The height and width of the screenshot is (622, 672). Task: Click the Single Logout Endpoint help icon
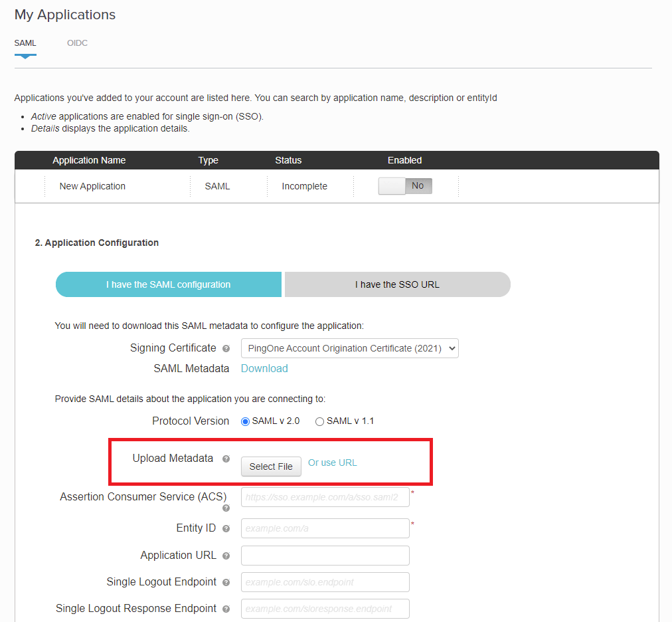pos(226,581)
